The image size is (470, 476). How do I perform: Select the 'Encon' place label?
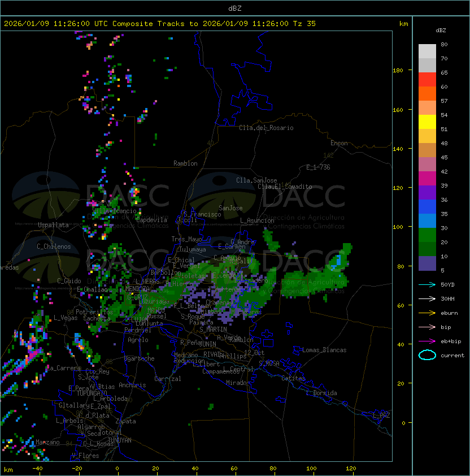click(339, 143)
